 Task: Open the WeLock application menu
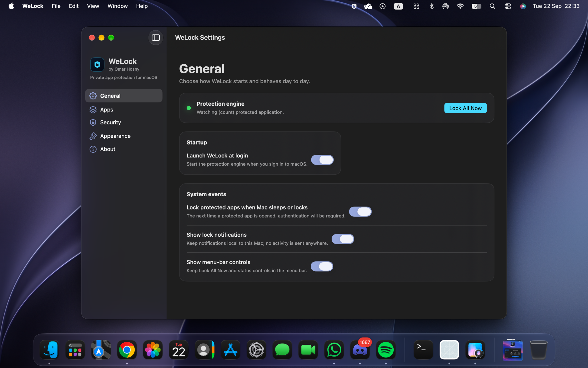(33, 6)
